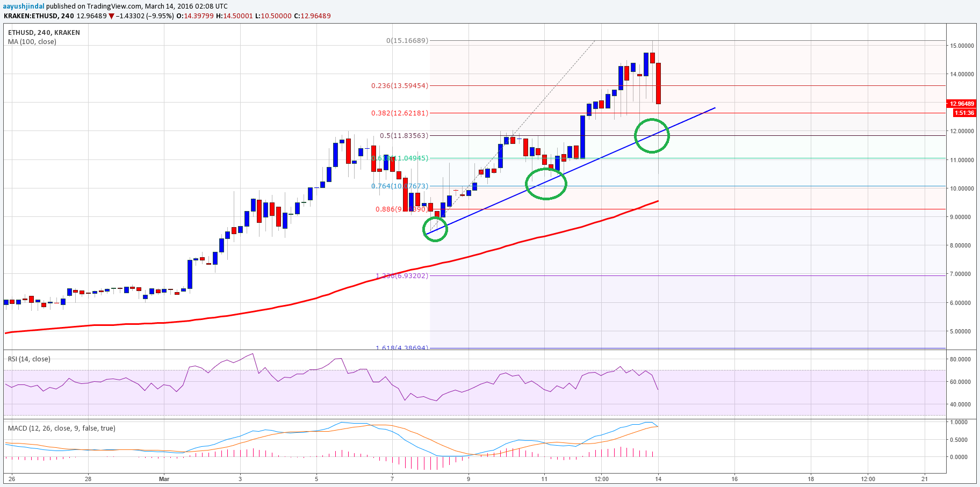
Task: Click the 0.236(13.59454) Fibonacci level label
Action: 400,86
